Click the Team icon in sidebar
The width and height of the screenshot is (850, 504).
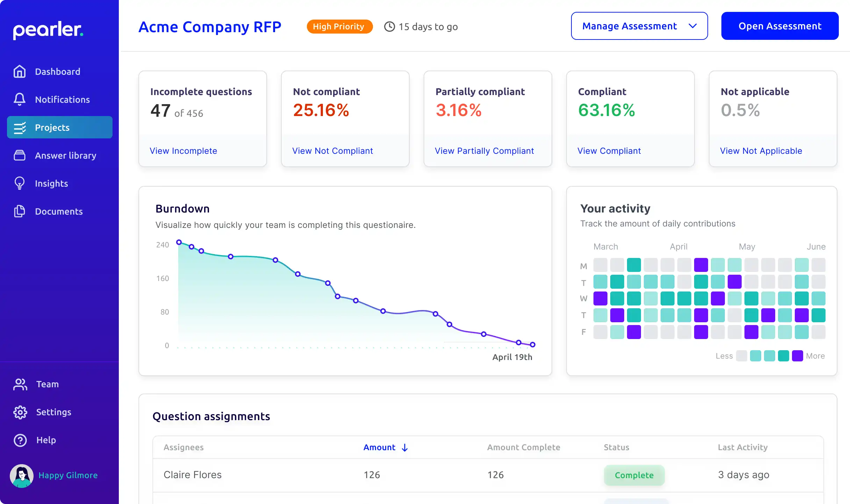(x=20, y=384)
